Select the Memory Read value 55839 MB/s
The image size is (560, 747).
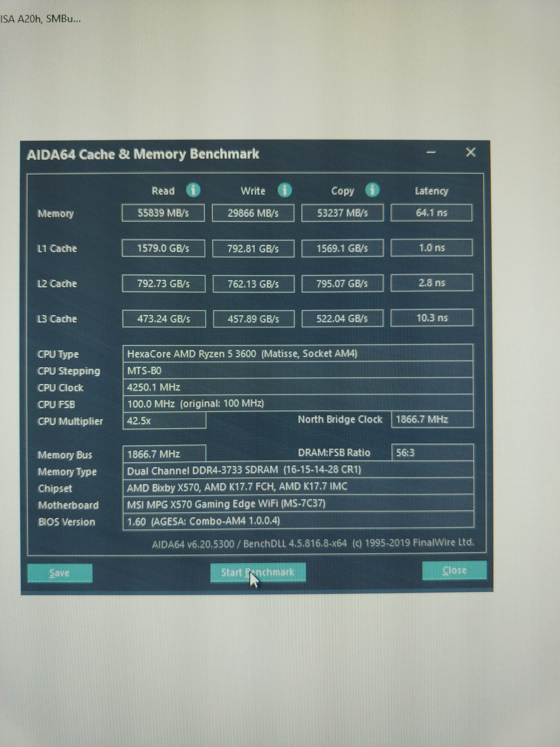click(x=163, y=213)
